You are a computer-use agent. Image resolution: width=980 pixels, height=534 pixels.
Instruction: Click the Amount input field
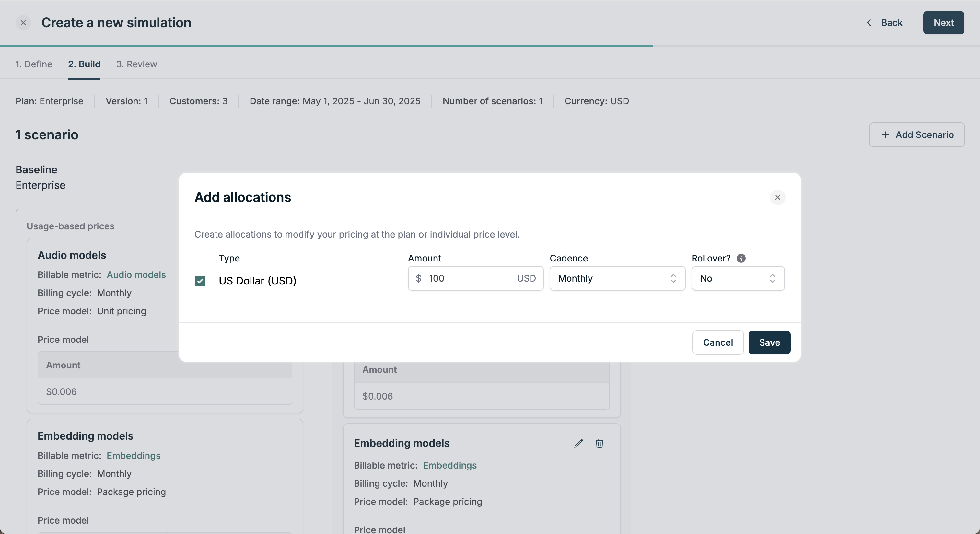475,278
